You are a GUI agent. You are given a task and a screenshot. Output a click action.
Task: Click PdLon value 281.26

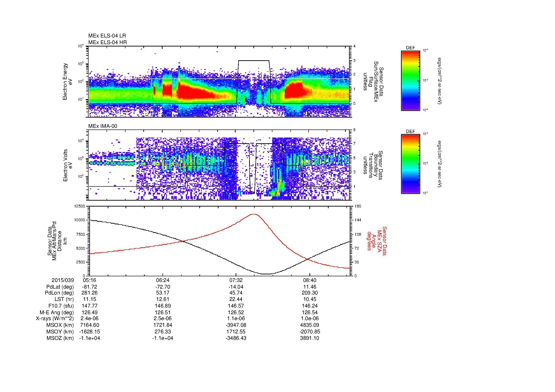coord(90,293)
